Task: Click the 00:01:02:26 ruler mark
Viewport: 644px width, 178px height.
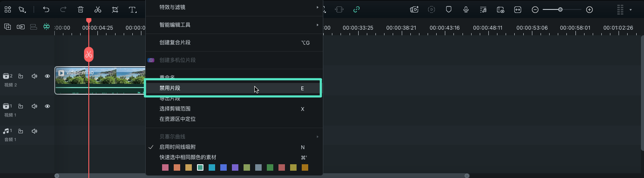Action: (618, 28)
